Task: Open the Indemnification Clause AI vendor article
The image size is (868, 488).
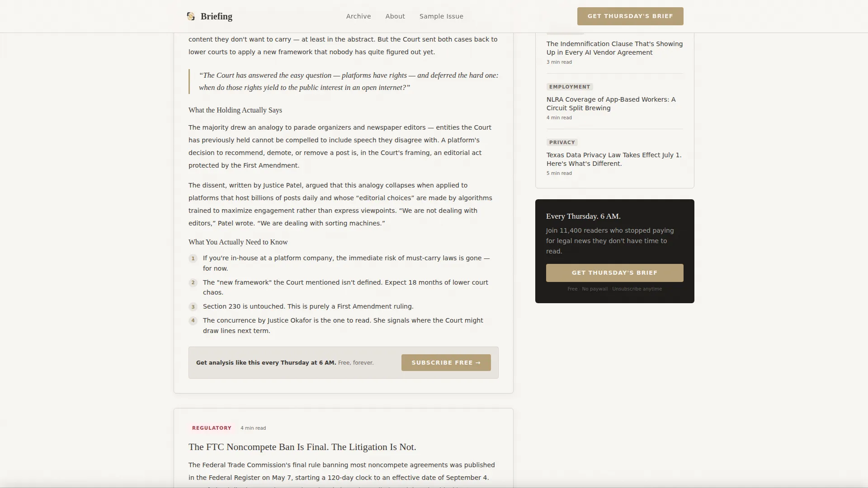Action: tap(614, 48)
